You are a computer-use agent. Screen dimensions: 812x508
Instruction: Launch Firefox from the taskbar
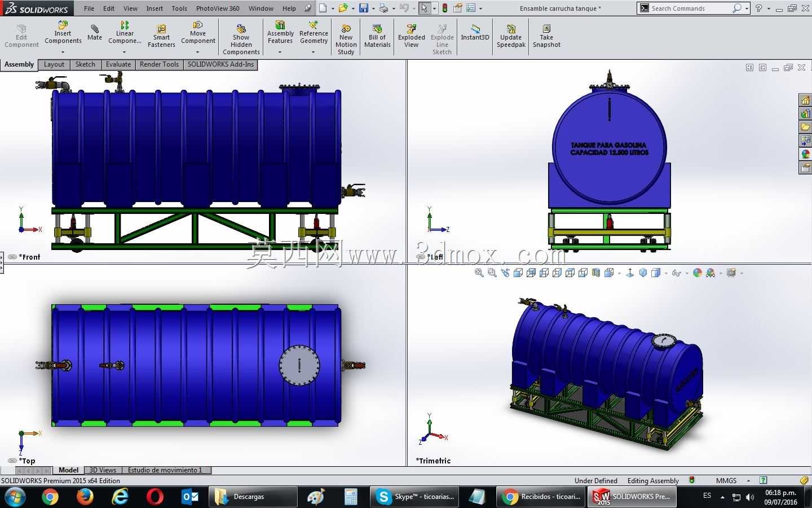click(85, 497)
